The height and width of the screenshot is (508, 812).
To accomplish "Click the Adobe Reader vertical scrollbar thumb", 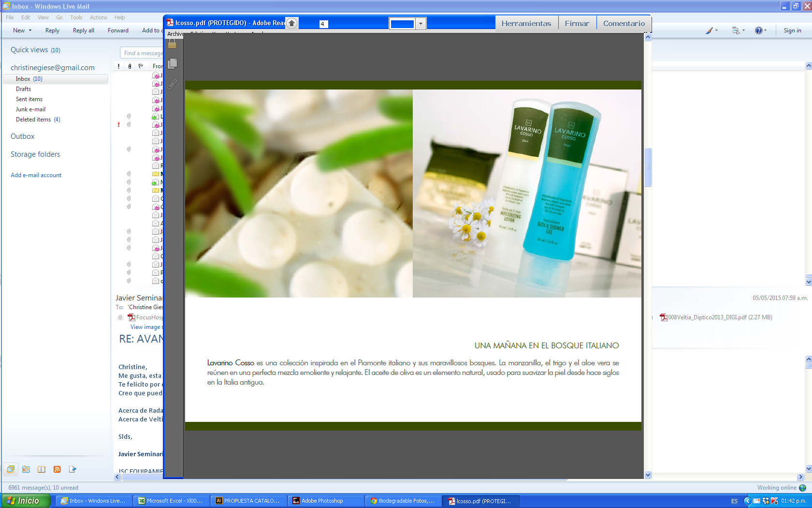I will pos(648,167).
